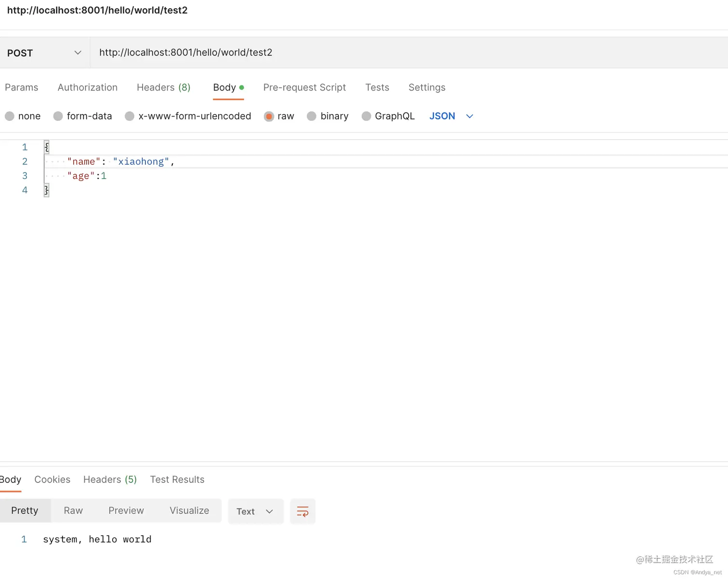Open the POST method dropdown
Viewport: 728px width, 579px height.
coord(44,53)
